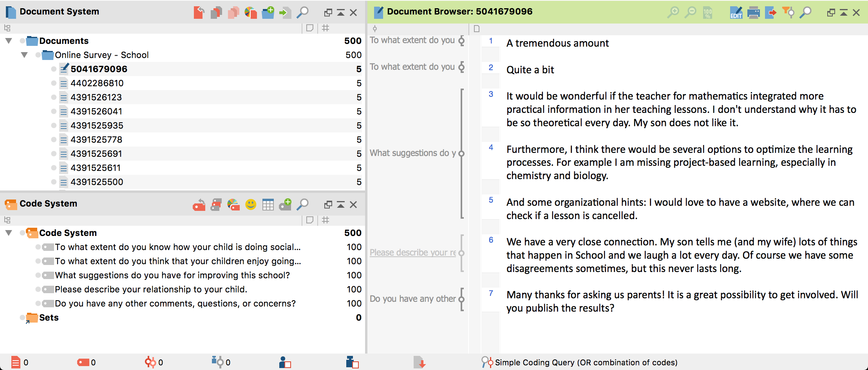Reset zoom with the 100% icon

click(707, 13)
